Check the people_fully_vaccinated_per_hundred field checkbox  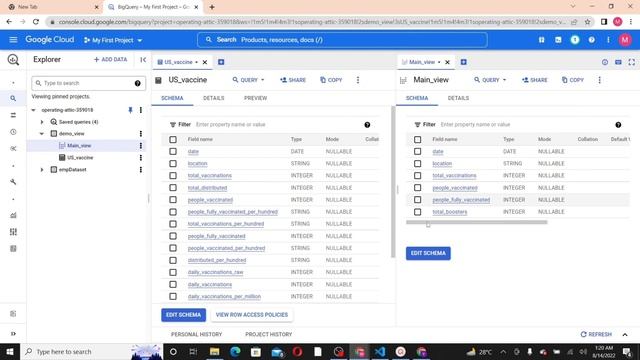pyautogui.click(x=173, y=212)
